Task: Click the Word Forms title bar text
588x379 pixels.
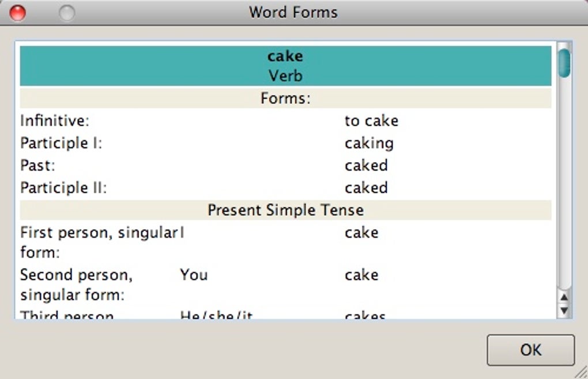Action: [x=293, y=12]
